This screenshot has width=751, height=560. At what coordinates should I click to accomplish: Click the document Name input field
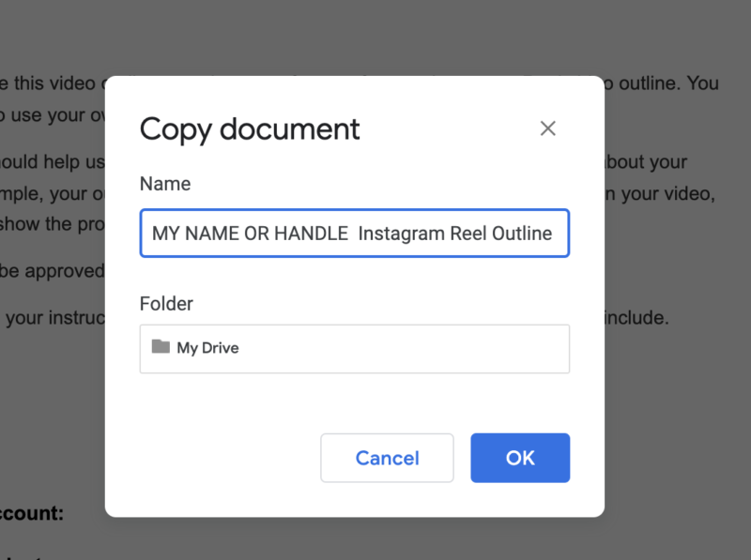[x=355, y=233]
